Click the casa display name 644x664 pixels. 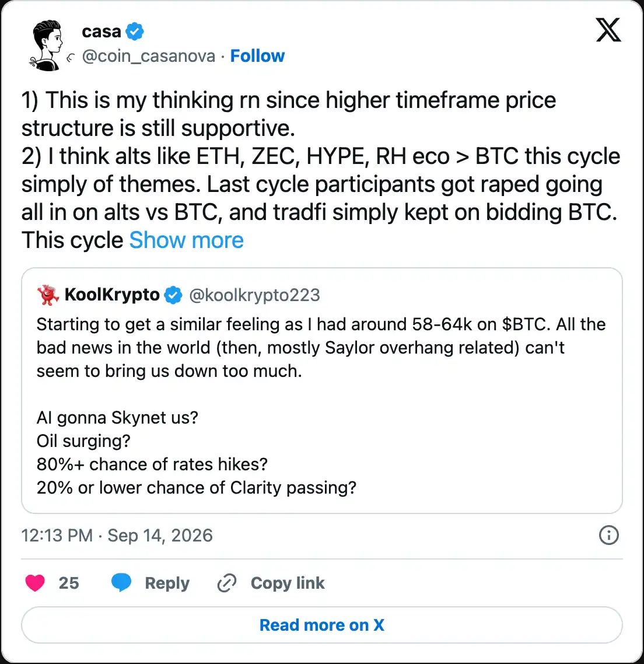pyautogui.click(x=101, y=32)
